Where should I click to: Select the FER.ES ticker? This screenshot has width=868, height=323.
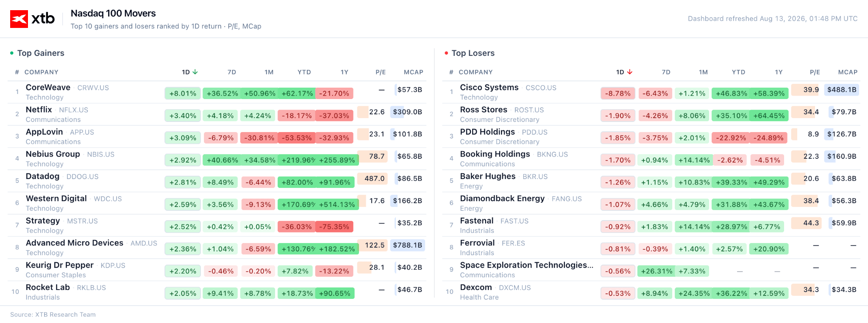(513, 243)
